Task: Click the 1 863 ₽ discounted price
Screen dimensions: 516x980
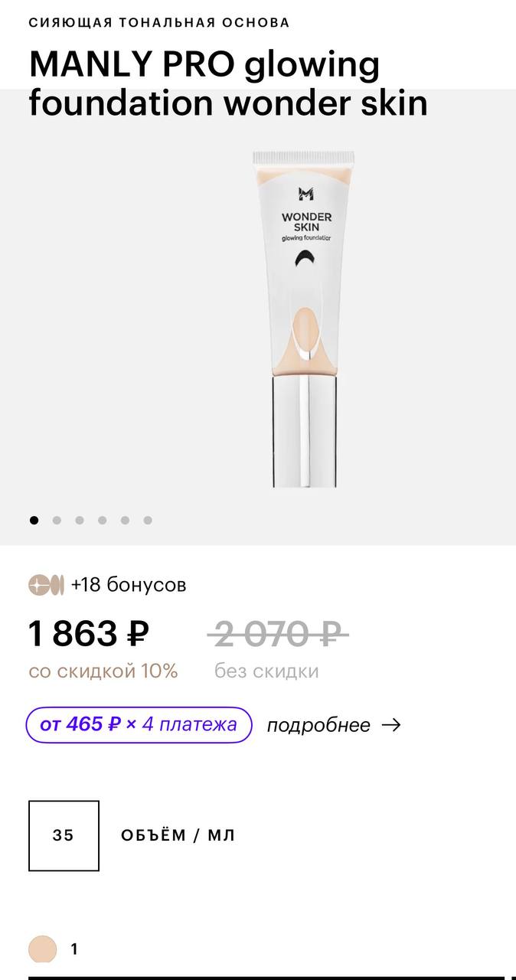Action: tap(89, 634)
